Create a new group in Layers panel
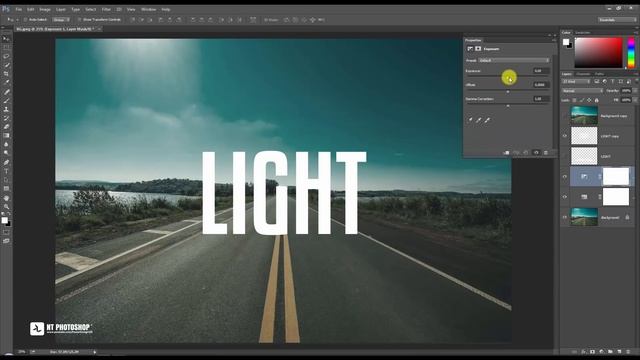Viewport: 640px width, 360px height. 610,351
